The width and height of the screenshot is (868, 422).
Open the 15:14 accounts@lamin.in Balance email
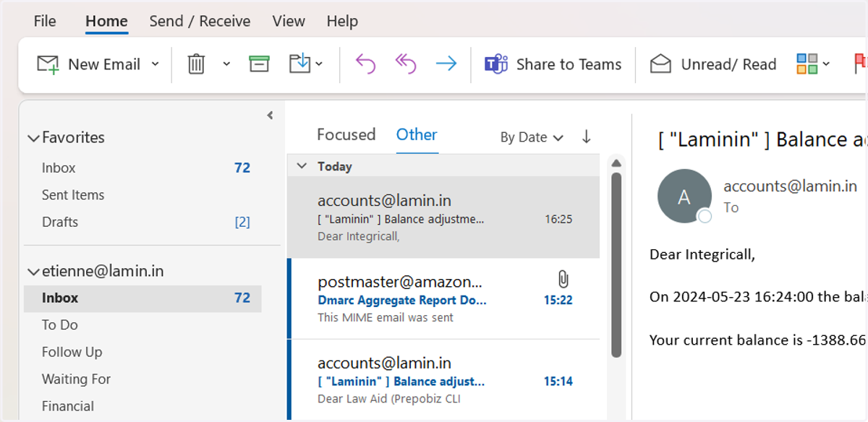pos(443,380)
